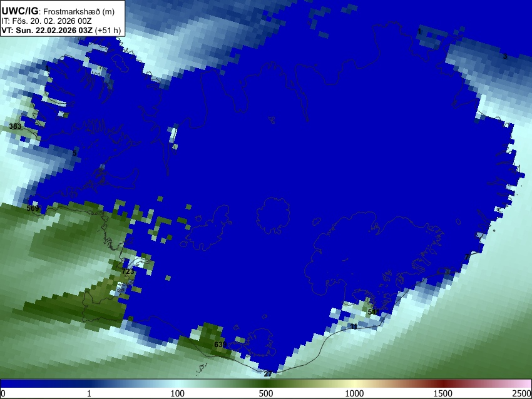This screenshot has width=532, height=399.
Task: Click the color scale label 1000
Action: point(354,393)
